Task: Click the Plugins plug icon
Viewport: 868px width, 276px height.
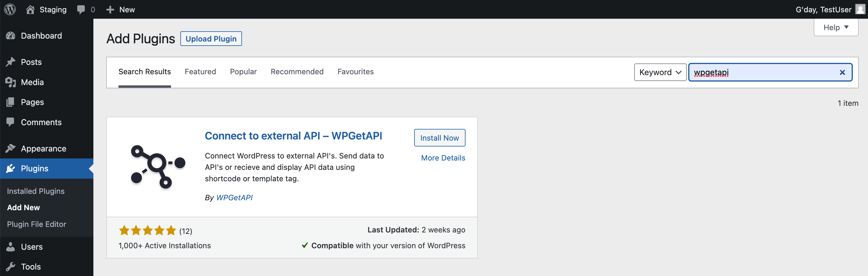Action: click(11, 168)
